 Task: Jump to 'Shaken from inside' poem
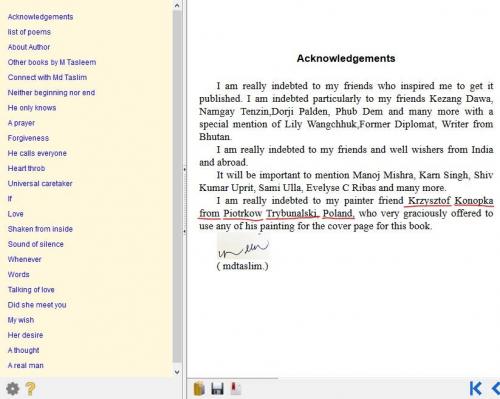(x=40, y=229)
